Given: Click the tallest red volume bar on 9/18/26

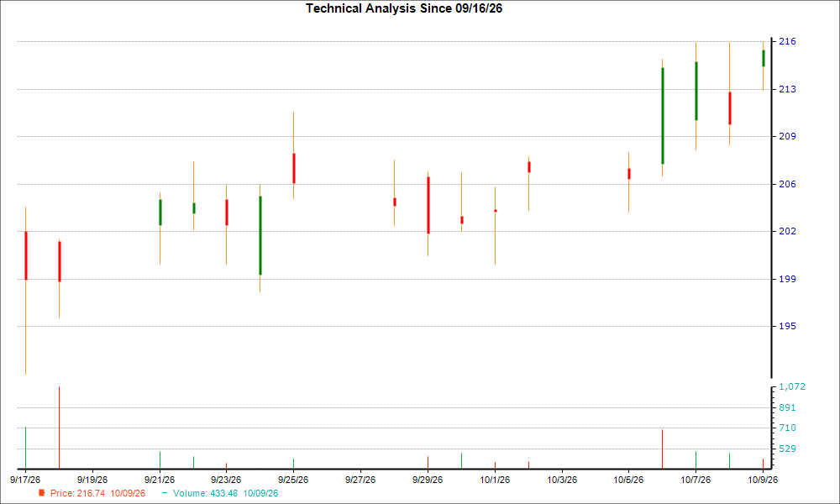Looking at the screenshot, I should tap(59, 428).
